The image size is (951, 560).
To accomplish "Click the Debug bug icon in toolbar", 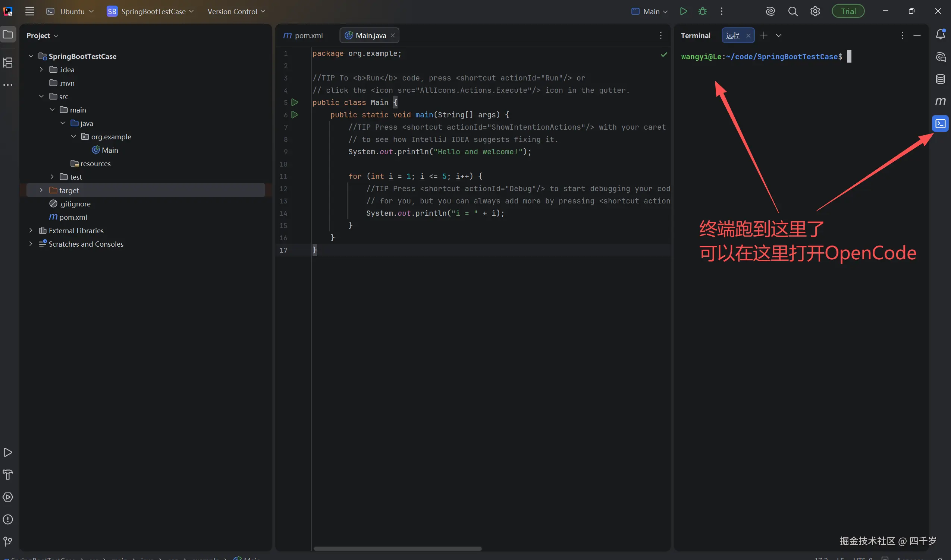I will (x=703, y=11).
